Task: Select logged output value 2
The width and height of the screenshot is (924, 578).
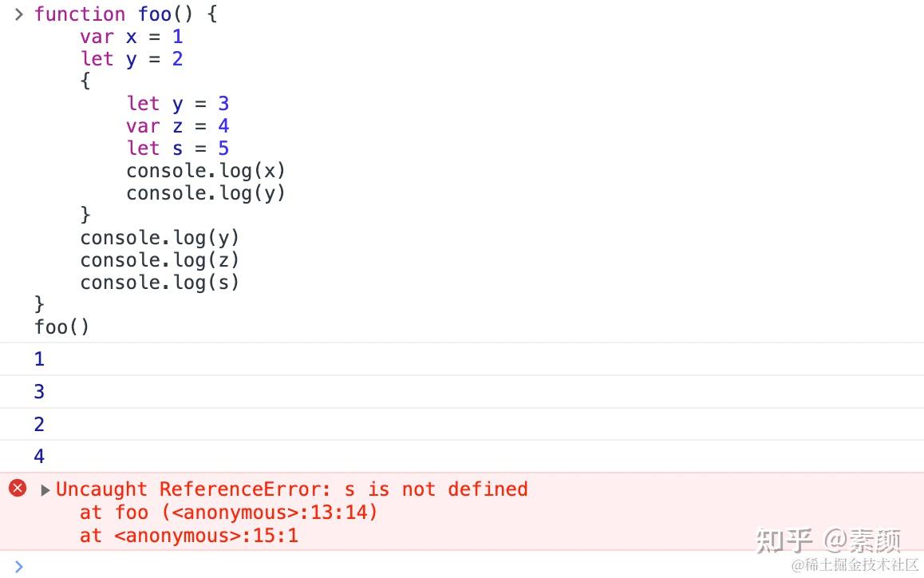Action: pos(39,423)
